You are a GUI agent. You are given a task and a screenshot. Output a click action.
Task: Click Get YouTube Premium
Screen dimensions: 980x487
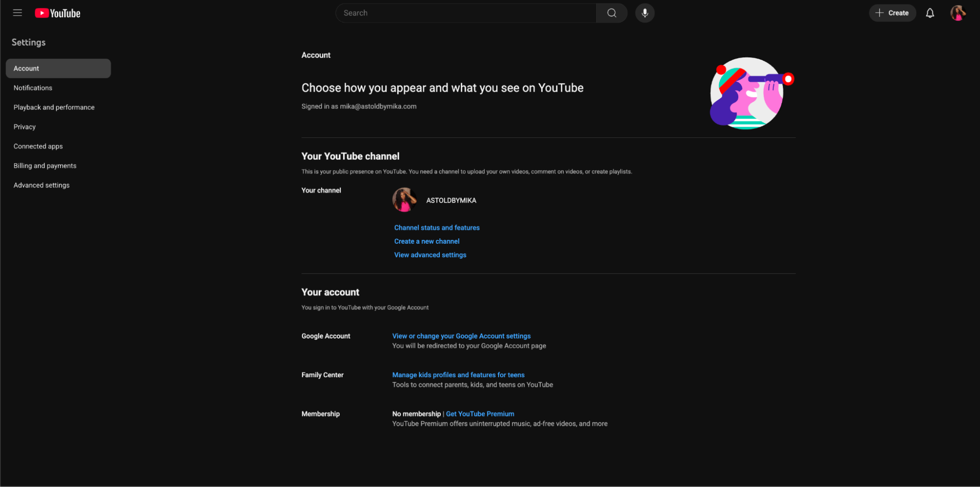479,413
